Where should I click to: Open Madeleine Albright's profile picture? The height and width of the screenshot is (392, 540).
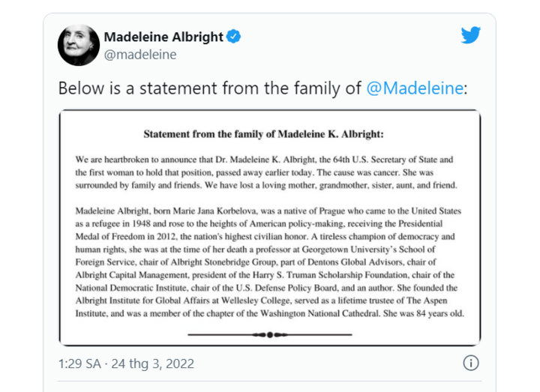(79, 45)
